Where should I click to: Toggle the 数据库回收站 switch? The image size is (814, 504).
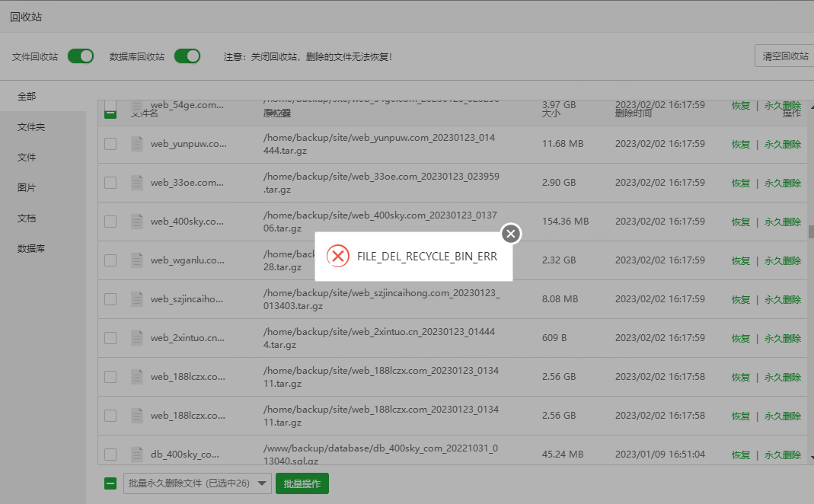click(x=187, y=56)
